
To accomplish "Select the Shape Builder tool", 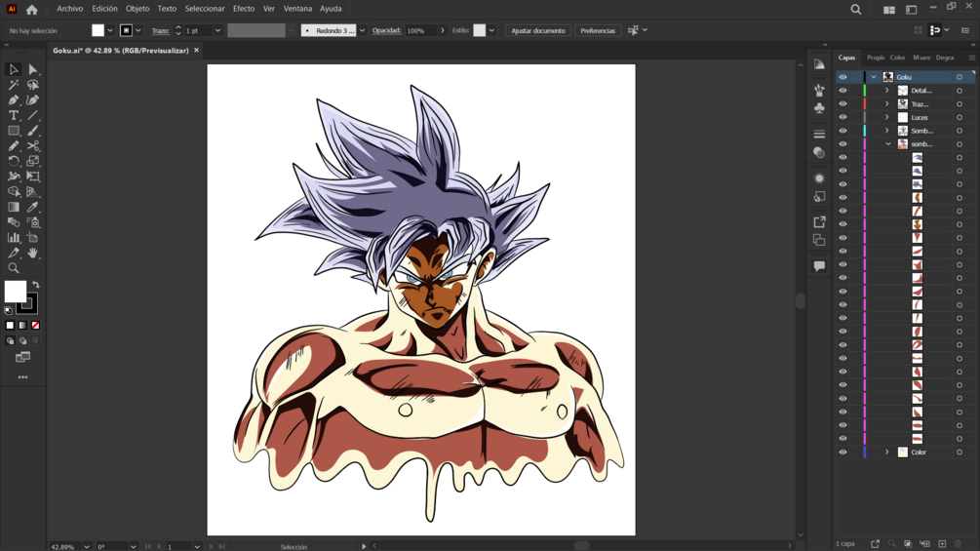I will pos(13,192).
